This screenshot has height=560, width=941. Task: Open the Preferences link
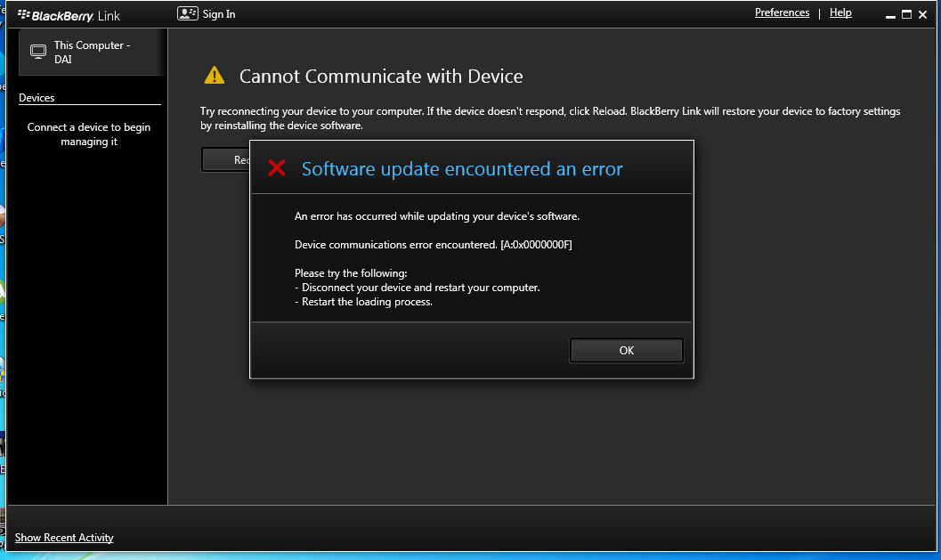click(x=782, y=12)
